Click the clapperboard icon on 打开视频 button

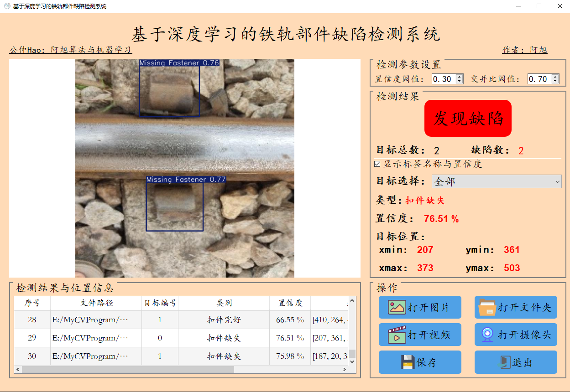397,335
